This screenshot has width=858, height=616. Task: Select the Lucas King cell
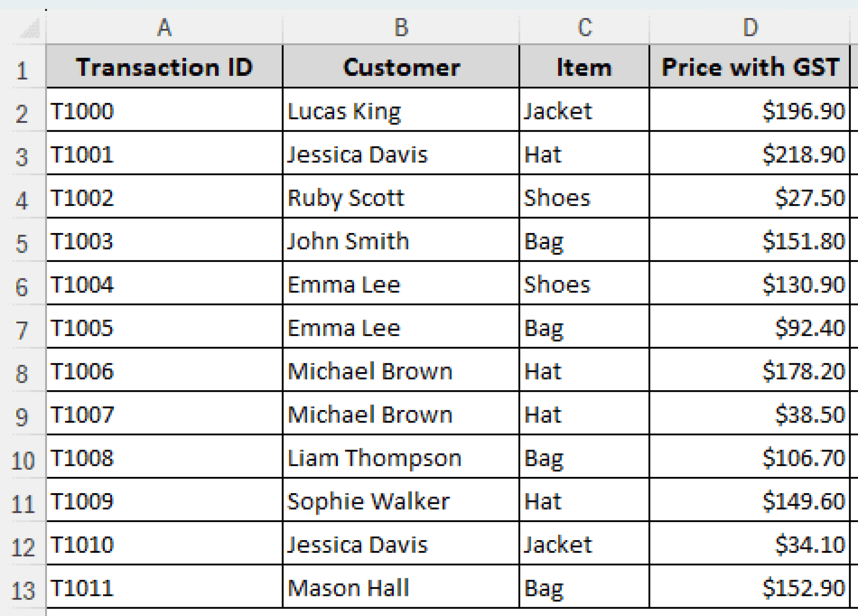point(401,111)
